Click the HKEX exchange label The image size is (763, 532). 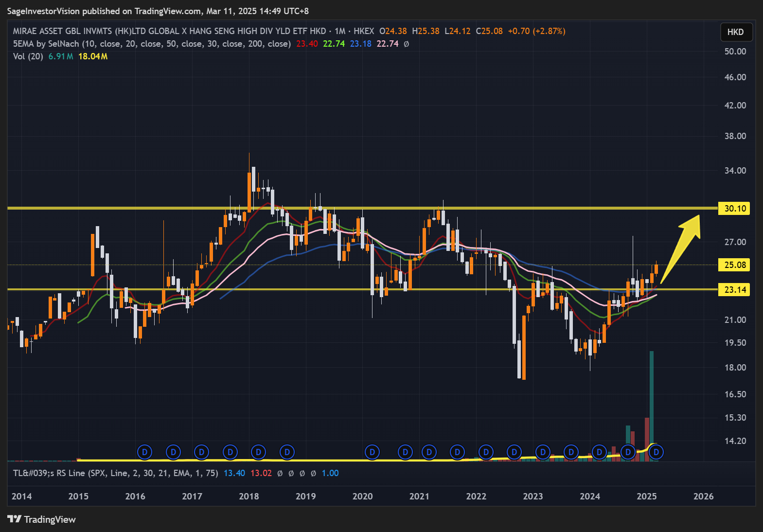[x=364, y=31]
